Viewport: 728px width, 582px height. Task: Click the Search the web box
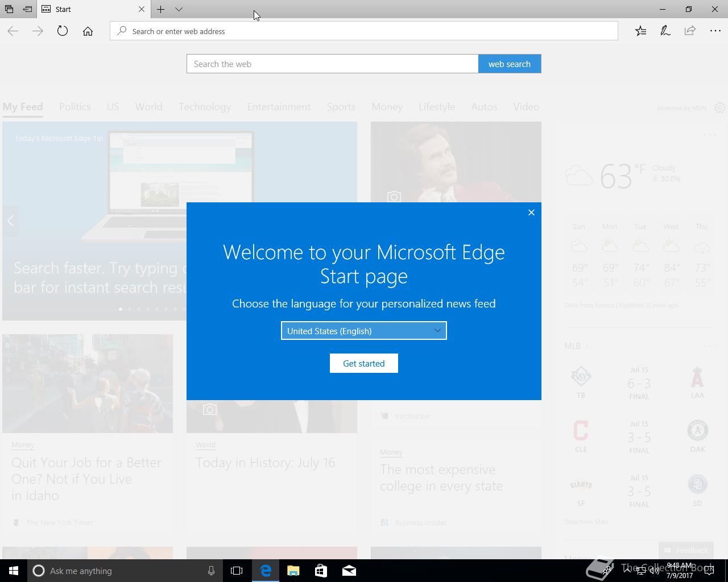333,64
